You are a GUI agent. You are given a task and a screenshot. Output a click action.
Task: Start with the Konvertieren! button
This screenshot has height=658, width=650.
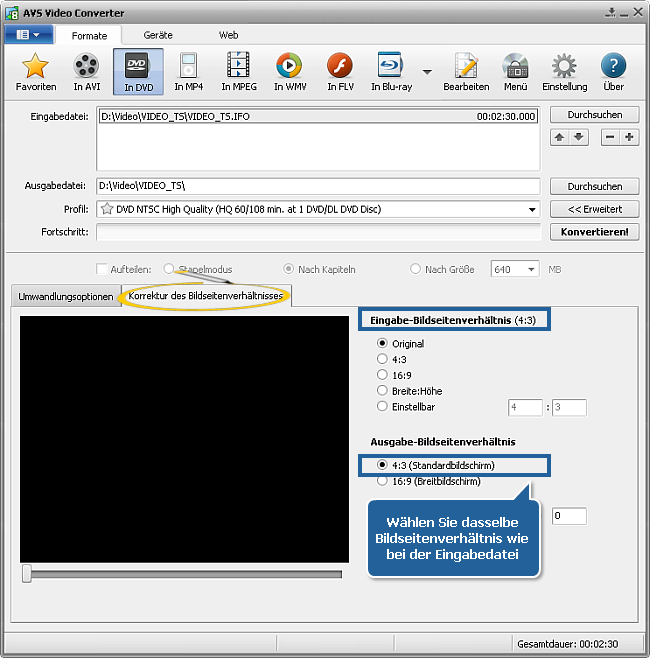594,232
